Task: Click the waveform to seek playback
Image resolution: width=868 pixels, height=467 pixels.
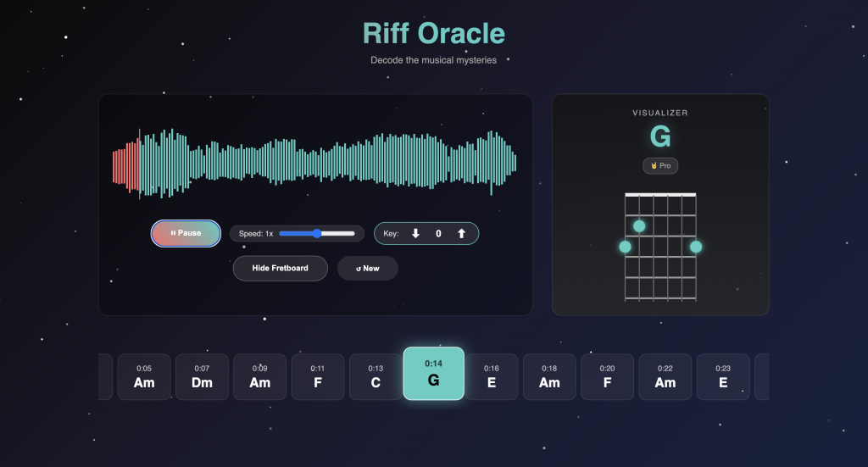Action: pos(314,163)
